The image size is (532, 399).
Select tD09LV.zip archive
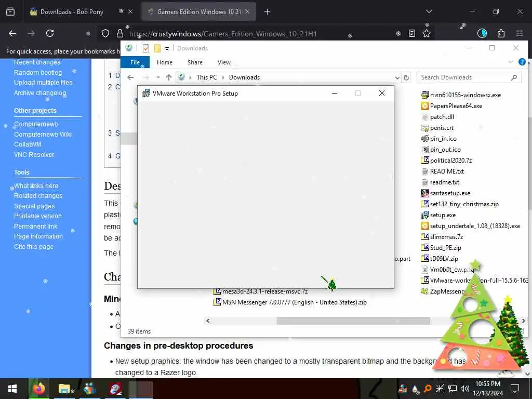(440, 259)
